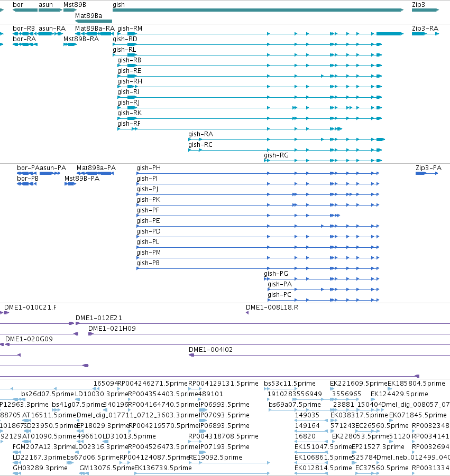This screenshot has height=476, width=450.
Task: Select the gish-PJ protein label
Action: pos(148,190)
